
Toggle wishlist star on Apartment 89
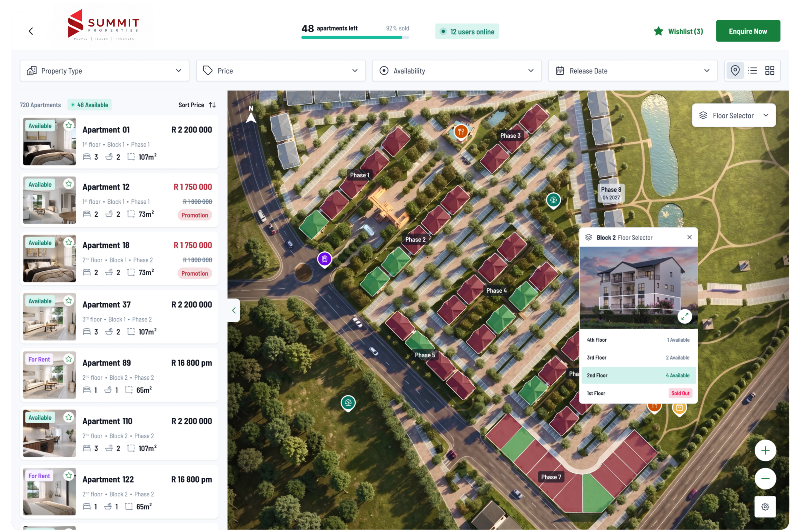69,359
